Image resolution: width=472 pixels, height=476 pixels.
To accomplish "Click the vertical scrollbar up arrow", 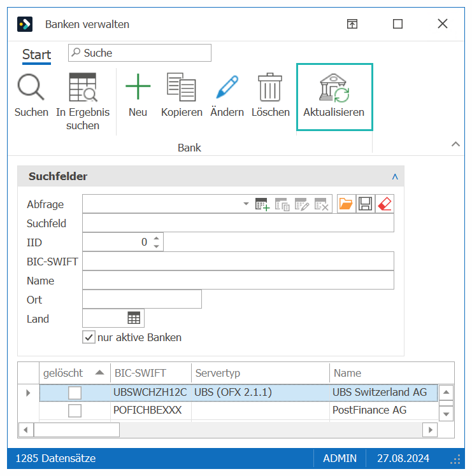I will (446, 392).
